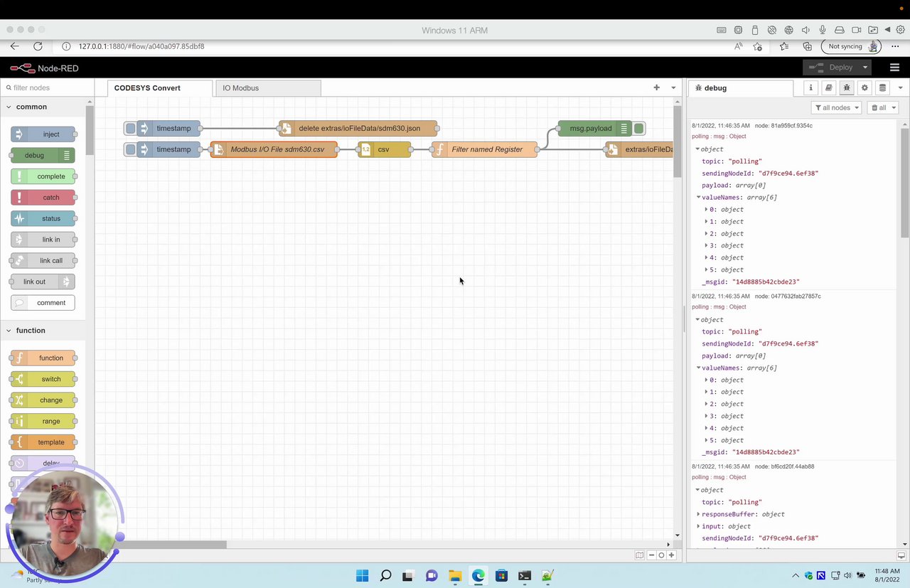Show the information sidebar tab
910x588 pixels.
point(810,87)
